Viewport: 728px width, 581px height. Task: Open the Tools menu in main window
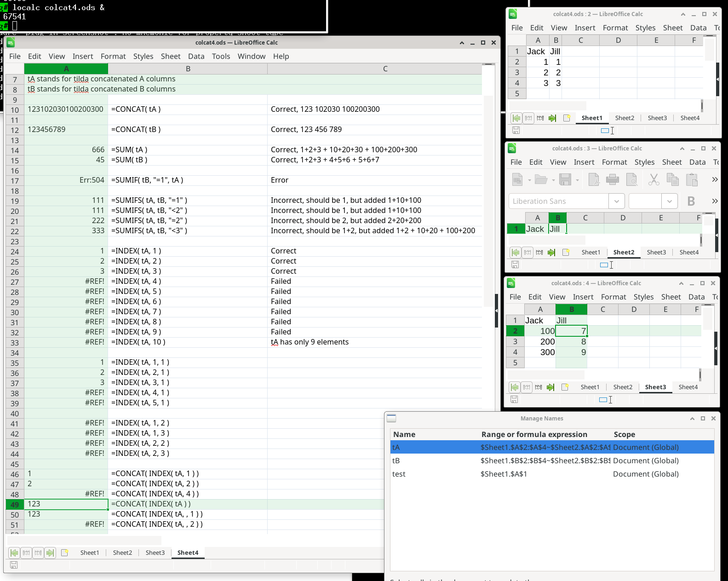coord(221,56)
